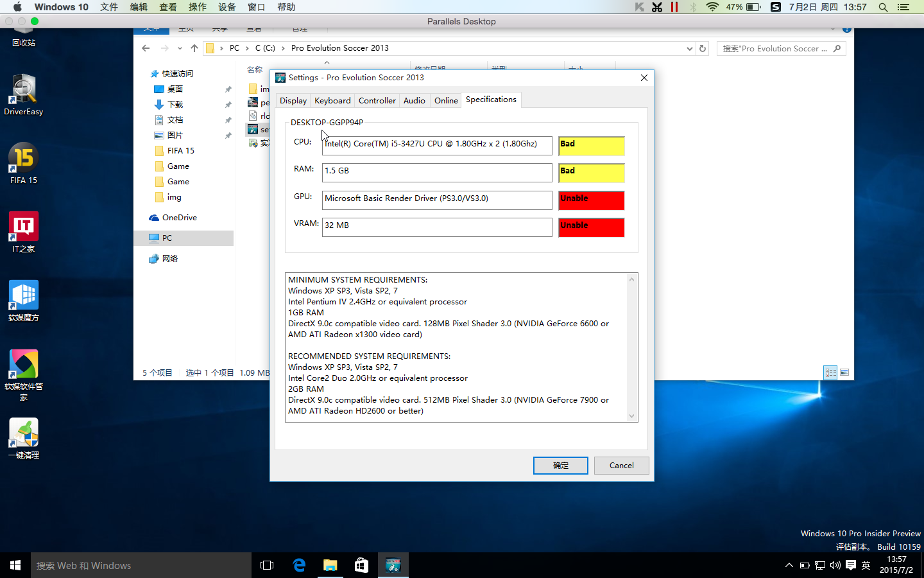The image size is (924, 578).
Task: Click the network icon in the system tray
Action: 820,565
